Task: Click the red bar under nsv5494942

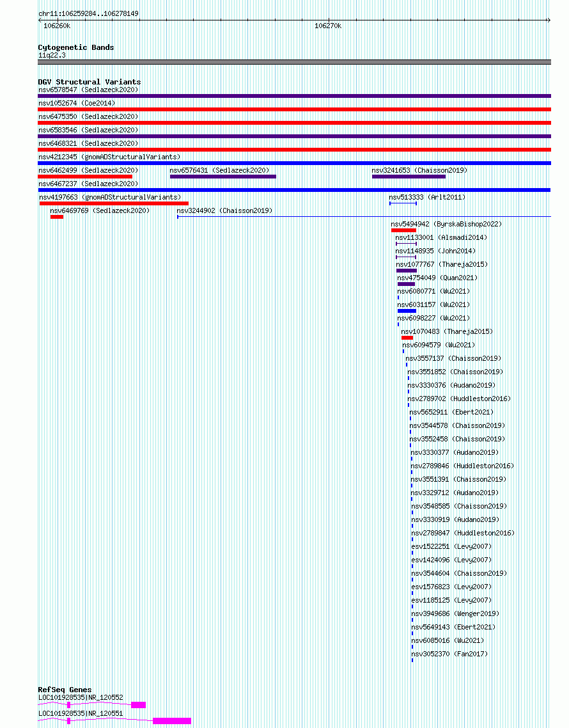Action: [404, 230]
